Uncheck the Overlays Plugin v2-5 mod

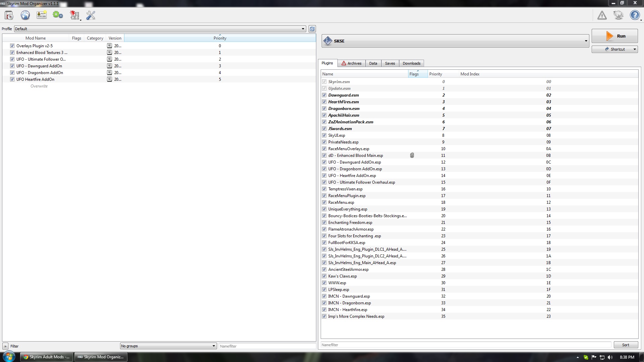pyautogui.click(x=12, y=46)
